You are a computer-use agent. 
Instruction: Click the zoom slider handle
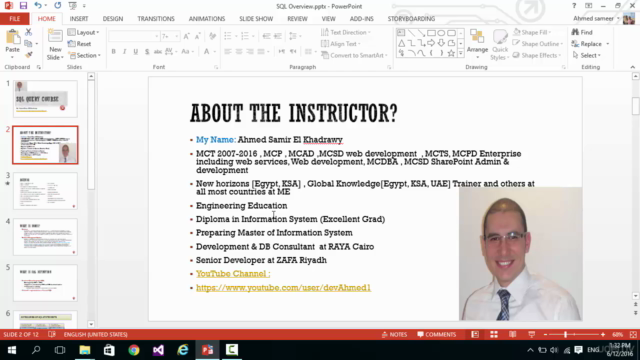tap(565, 334)
